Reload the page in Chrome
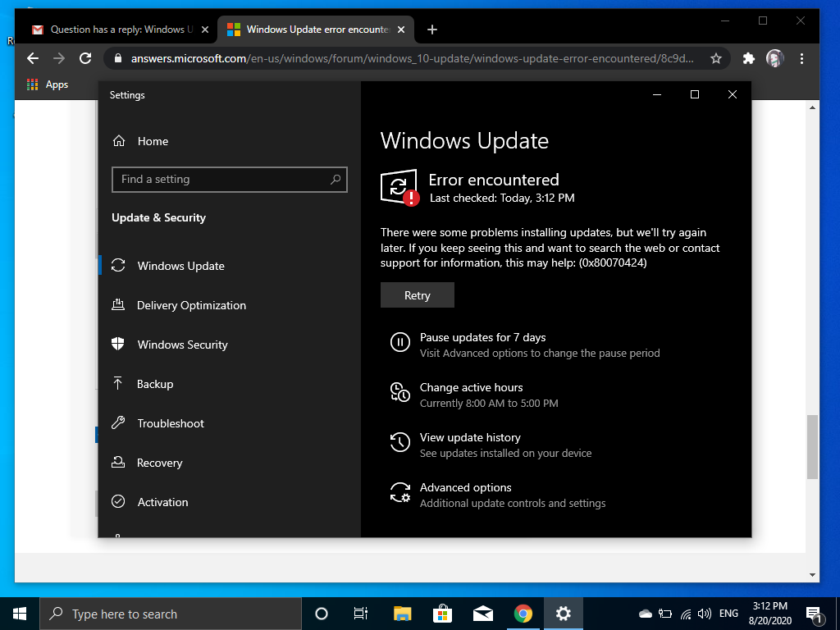 pos(85,58)
